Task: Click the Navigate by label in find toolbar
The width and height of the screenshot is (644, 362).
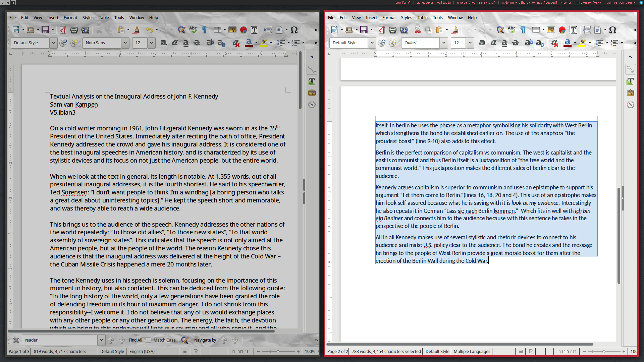Action: pyautogui.click(x=205, y=340)
